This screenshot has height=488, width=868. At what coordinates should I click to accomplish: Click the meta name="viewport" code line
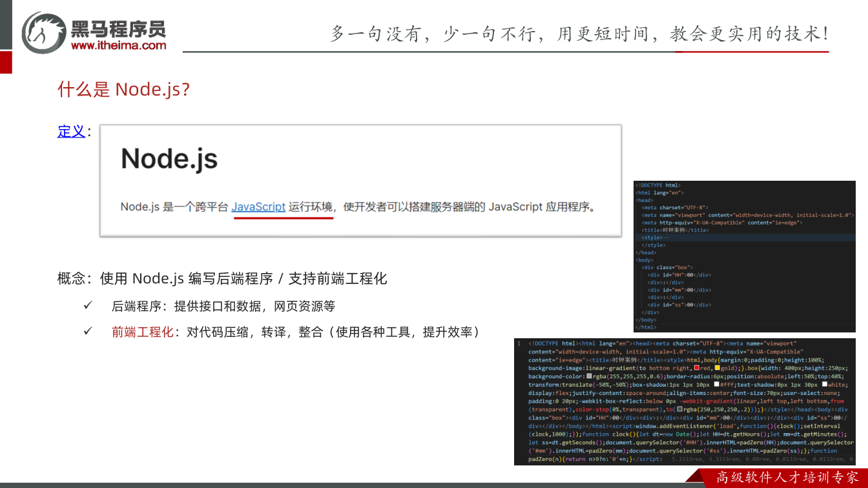point(748,215)
